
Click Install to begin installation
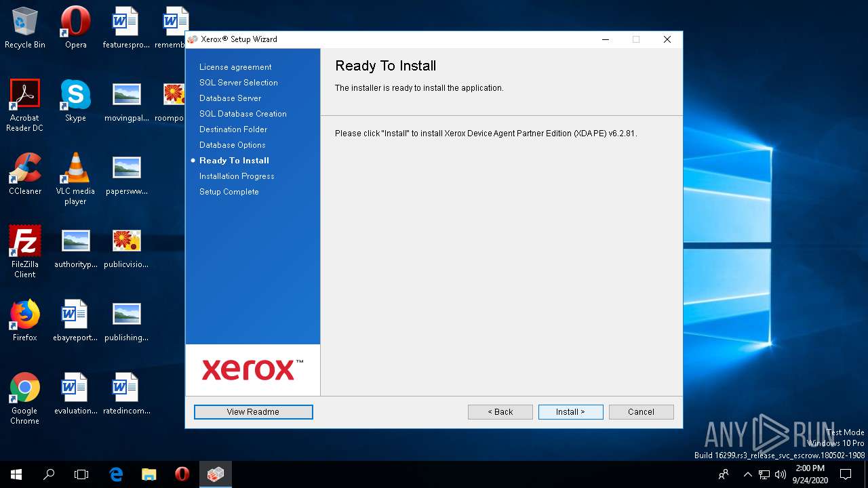coord(570,411)
